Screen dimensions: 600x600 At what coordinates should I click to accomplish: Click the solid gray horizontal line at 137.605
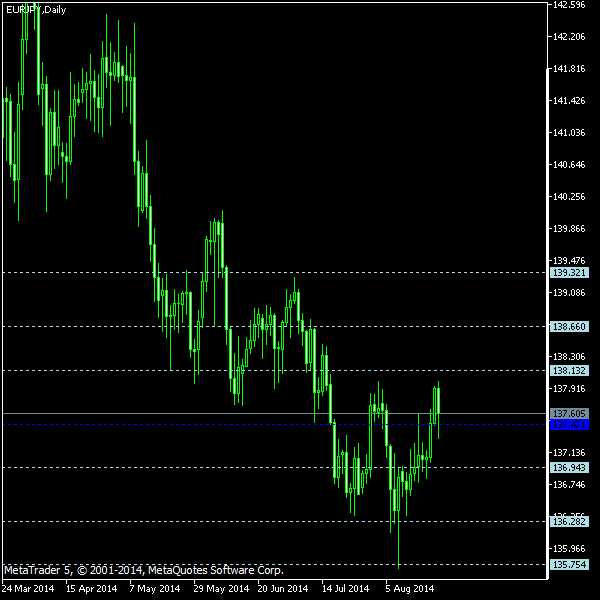pyautogui.click(x=274, y=414)
